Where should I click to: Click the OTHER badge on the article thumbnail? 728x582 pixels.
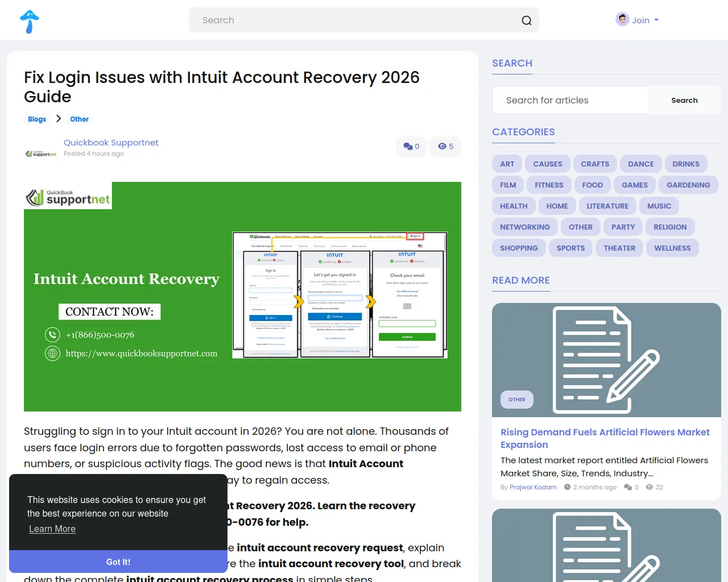tap(516, 400)
